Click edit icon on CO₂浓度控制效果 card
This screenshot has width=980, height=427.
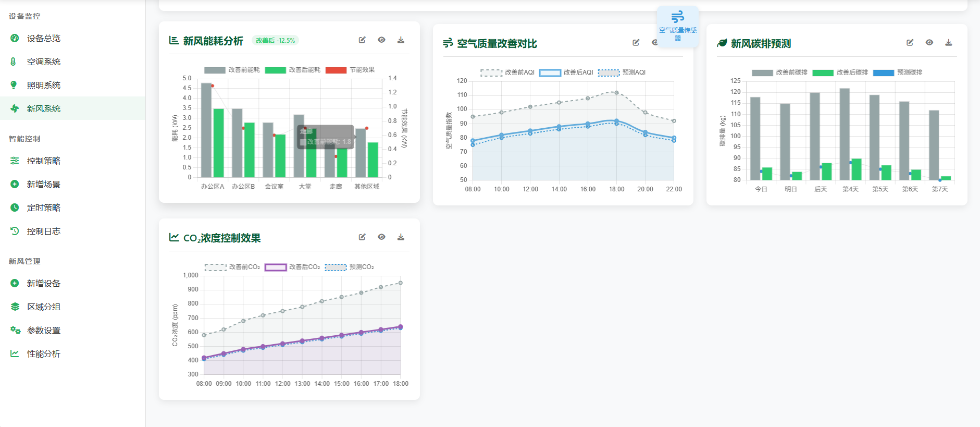(362, 237)
